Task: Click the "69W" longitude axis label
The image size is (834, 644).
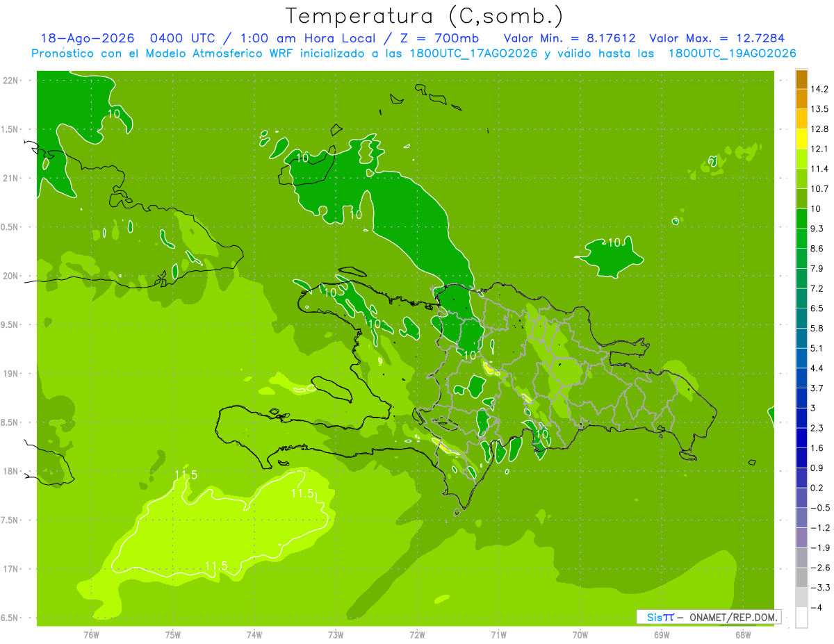Action: pos(662,634)
